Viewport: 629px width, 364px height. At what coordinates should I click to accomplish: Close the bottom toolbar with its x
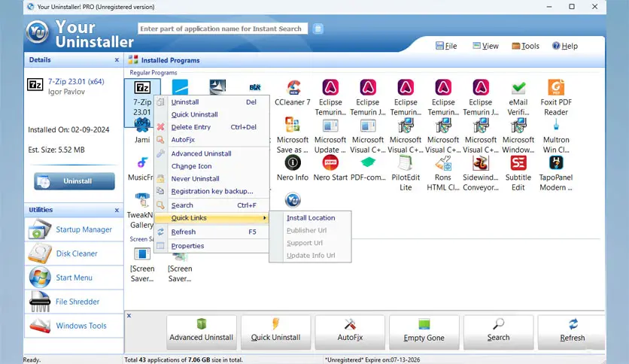pos(129,316)
